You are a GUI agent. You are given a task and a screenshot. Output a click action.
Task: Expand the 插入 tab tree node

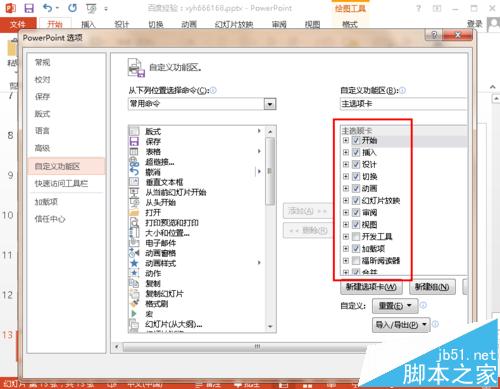[346, 152]
